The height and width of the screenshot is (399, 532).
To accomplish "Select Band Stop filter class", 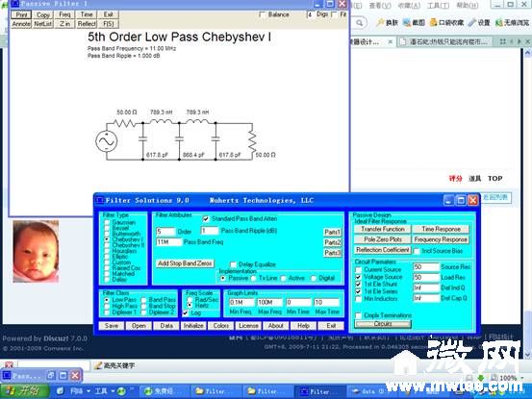I will (x=143, y=306).
